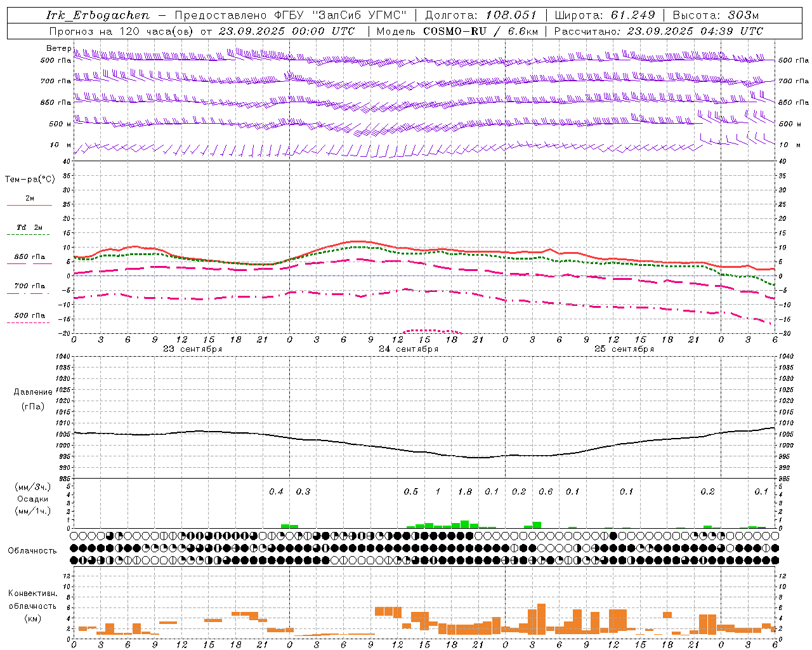The height and width of the screenshot is (650, 812).
Task: Click the elevation text Высота: 303м
Action: click(716, 15)
